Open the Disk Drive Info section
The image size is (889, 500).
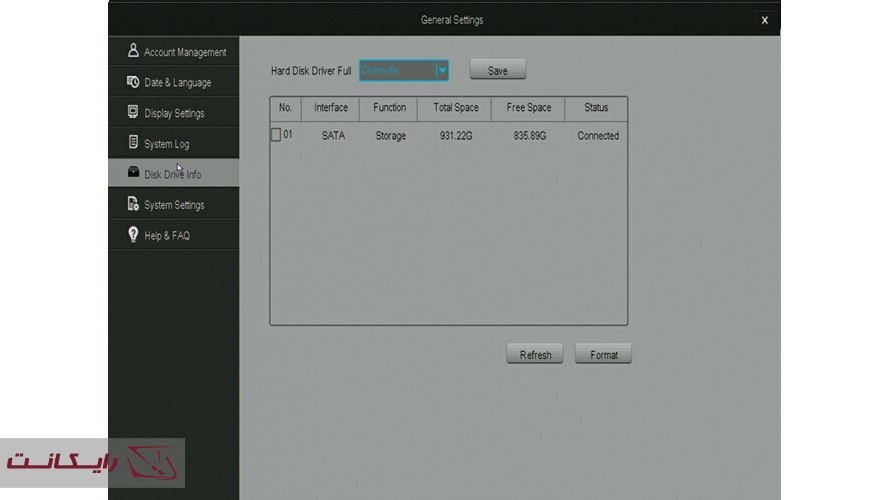point(172,174)
